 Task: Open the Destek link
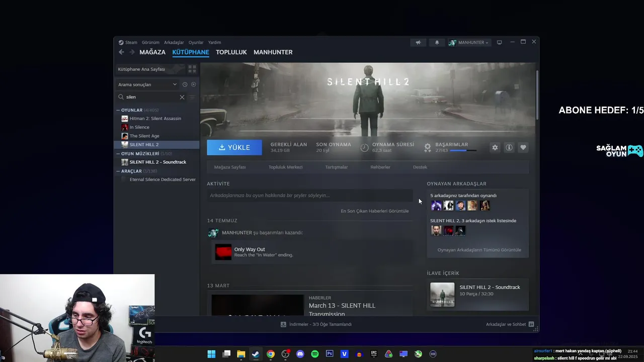pos(420,167)
